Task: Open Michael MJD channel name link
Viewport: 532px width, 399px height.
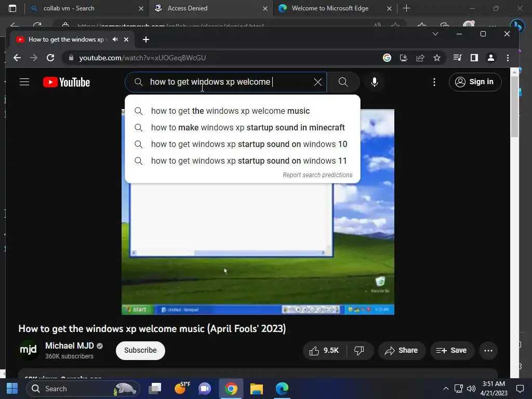Action: pos(69,345)
